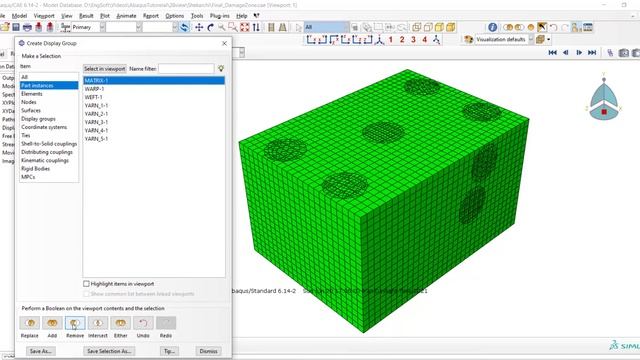Apply saved view number 3
Viewport: 640px width, 360px height.
(413, 40)
